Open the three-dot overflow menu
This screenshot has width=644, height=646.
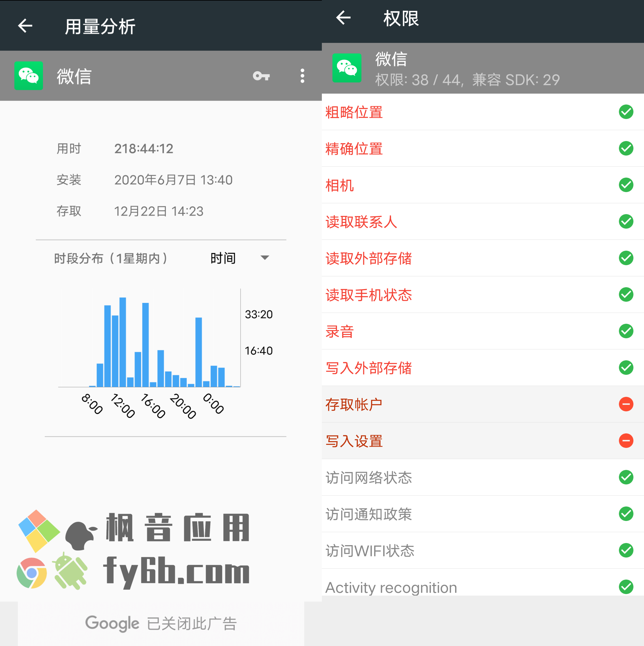pyautogui.click(x=303, y=76)
